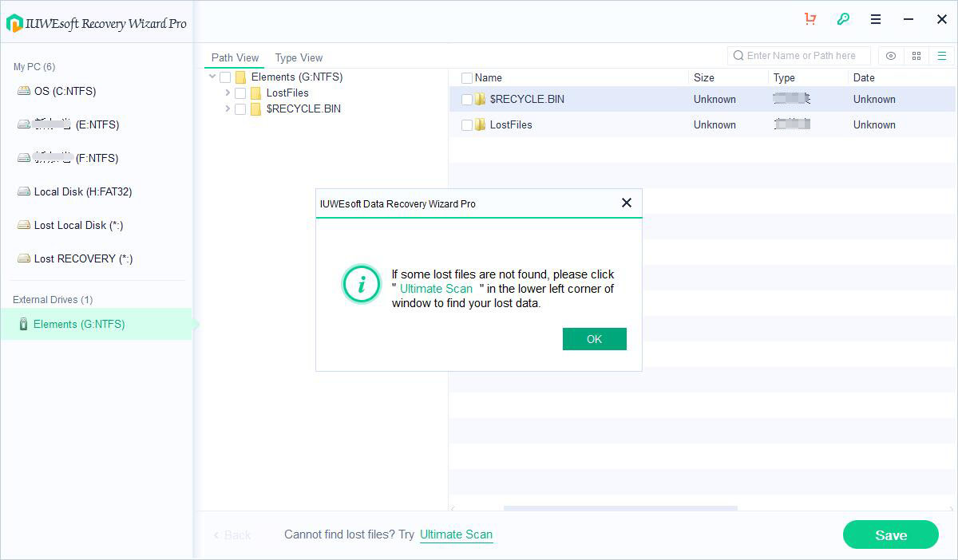Expand the $RECYCLE.BIN tree node
958x560 pixels.
(x=228, y=109)
